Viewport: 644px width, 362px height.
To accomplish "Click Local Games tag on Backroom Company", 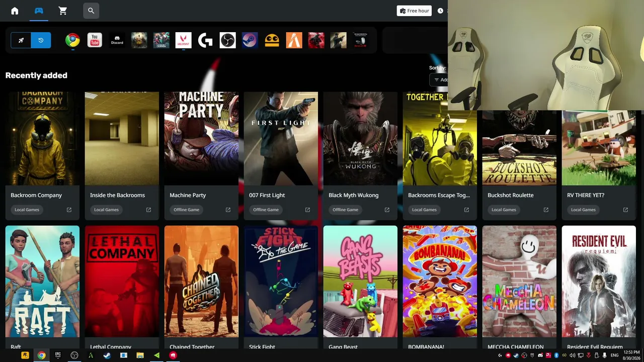I will [x=27, y=210].
